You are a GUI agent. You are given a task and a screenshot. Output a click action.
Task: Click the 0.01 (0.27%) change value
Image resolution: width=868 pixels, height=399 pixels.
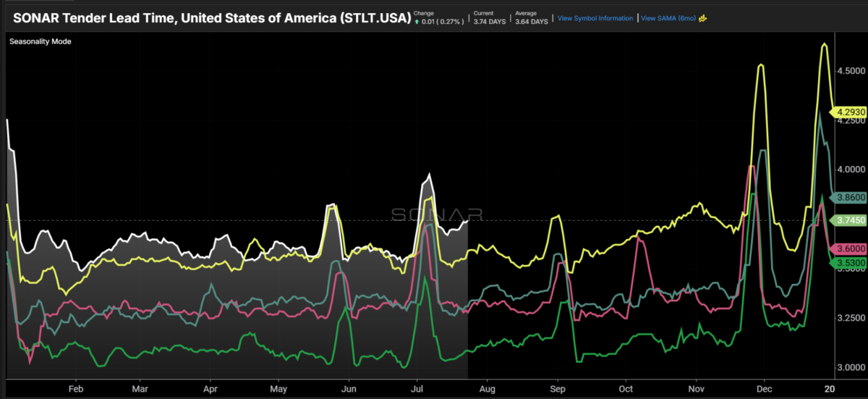[443, 22]
